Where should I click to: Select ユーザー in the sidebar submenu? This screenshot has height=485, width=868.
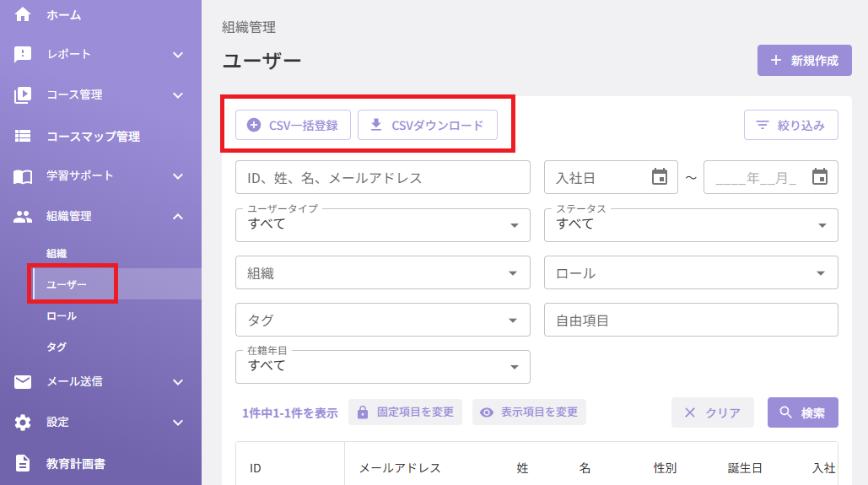point(67,284)
